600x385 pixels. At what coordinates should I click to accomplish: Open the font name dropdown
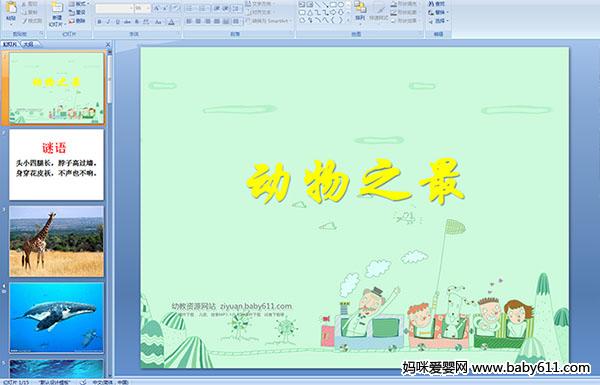pyautogui.click(x=131, y=8)
